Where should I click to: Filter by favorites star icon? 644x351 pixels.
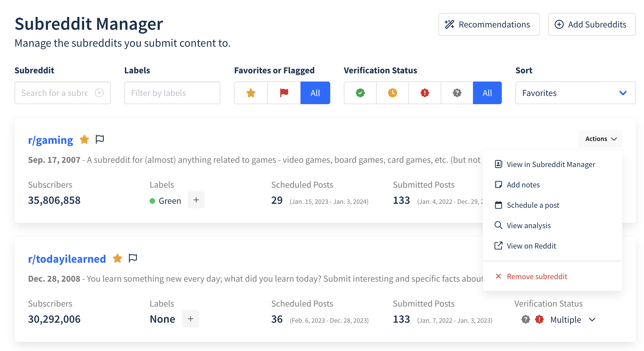pyautogui.click(x=251, y=93)
